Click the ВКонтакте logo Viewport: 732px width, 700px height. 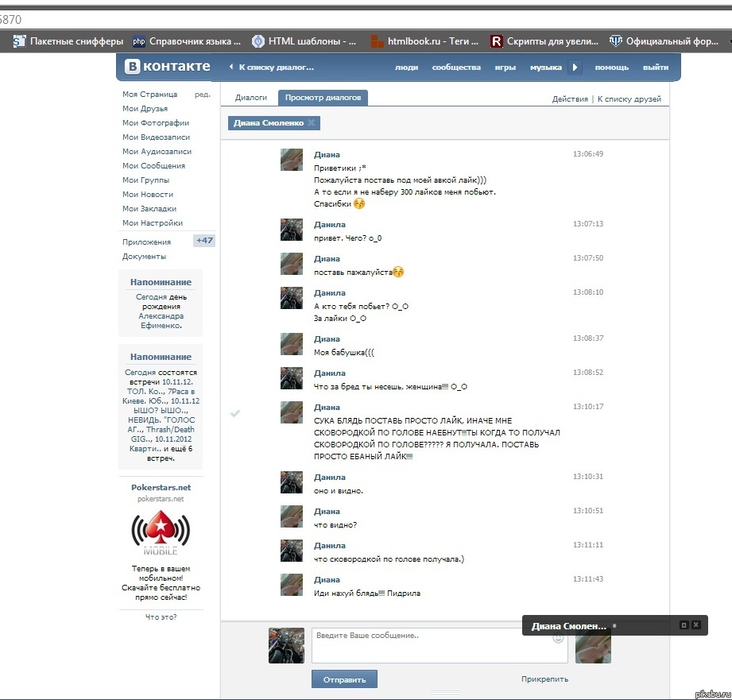point(168,66)
